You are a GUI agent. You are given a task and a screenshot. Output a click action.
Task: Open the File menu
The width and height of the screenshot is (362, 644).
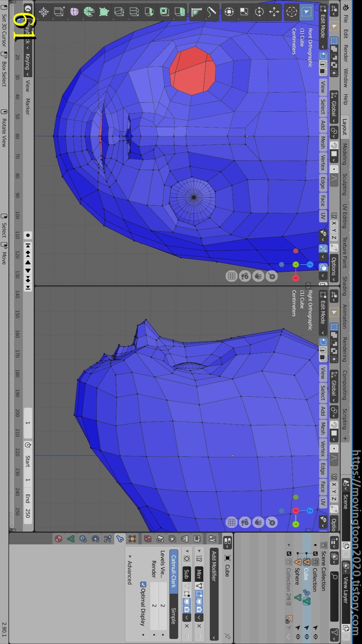click(x=346, y=19)
